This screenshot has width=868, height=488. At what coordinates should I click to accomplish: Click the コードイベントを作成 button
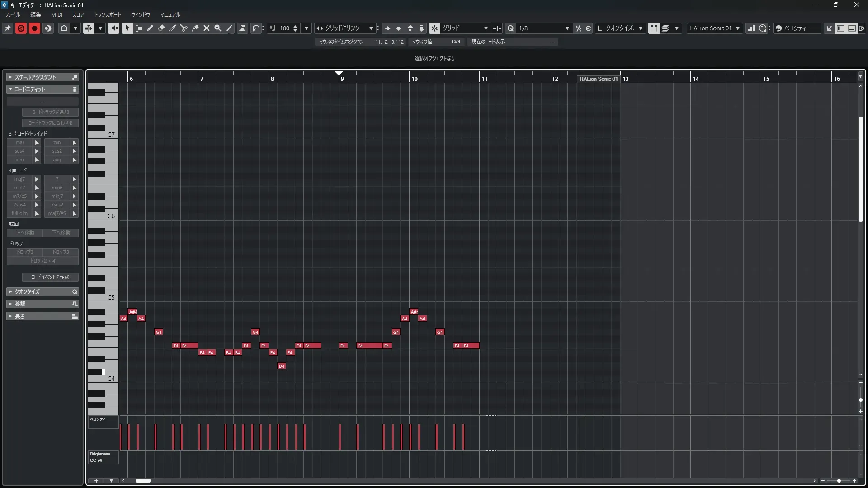coord(50,277)
